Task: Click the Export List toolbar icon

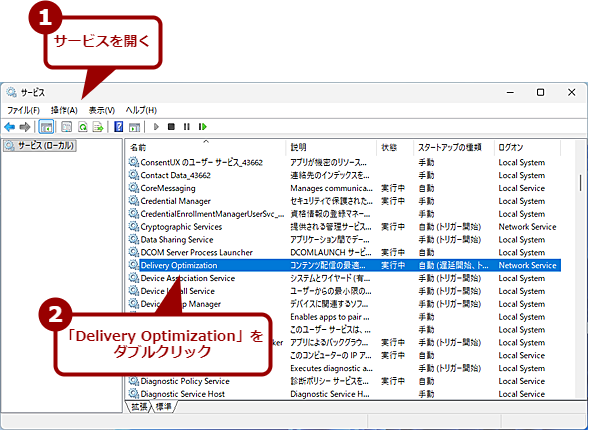Action: [98, 127]
